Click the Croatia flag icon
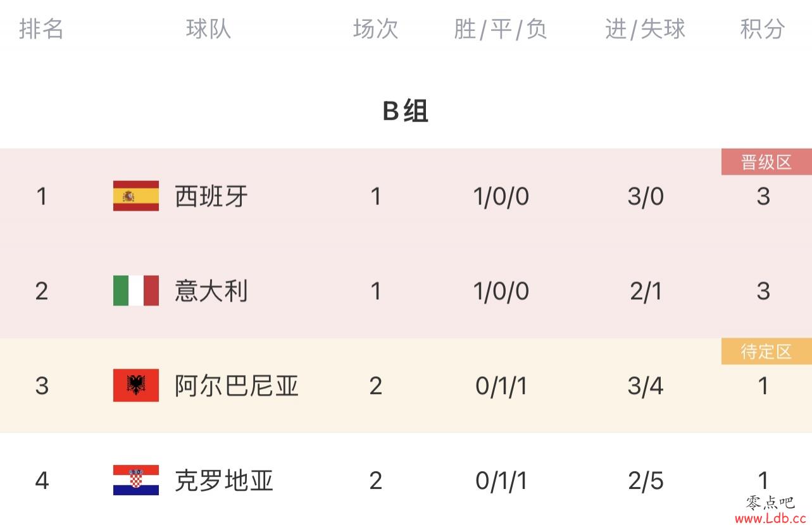The height and width of the screenshot is (525, 812). pos(136,480)
